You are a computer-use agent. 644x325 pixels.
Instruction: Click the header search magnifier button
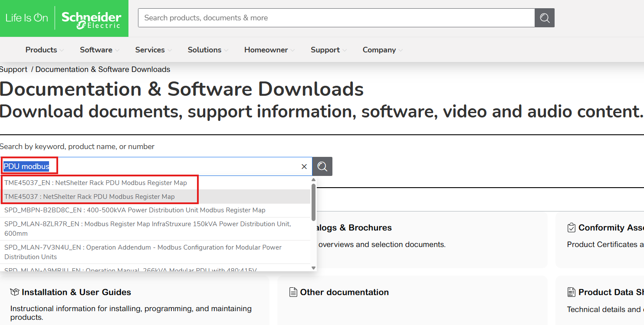[x=545, y=18]
